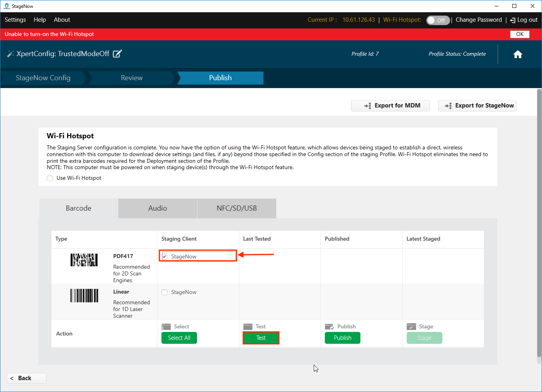The image size is (542, 392).
Task: Click the green Test button
Action: tap(261, 338)
